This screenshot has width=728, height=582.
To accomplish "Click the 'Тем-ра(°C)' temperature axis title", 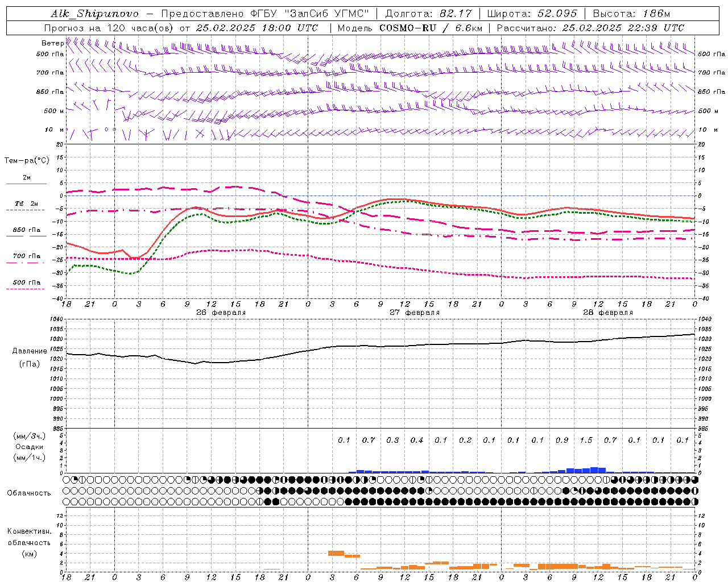I will tap(27, 161).
